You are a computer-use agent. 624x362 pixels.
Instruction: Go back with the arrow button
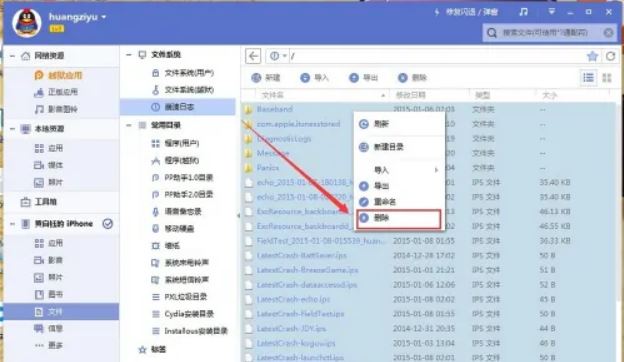[x=253, y=56]
